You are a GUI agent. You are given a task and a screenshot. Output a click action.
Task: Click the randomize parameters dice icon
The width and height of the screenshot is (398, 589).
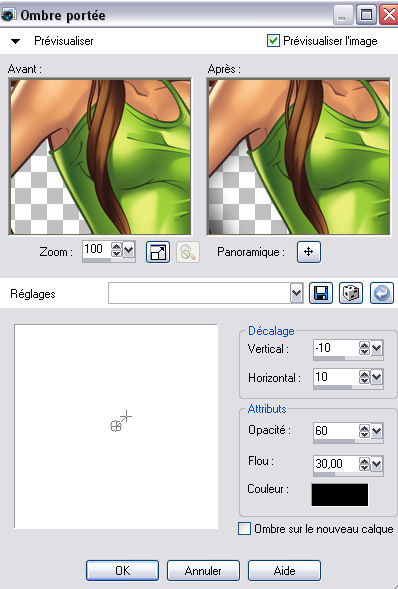tap(351, 293)
